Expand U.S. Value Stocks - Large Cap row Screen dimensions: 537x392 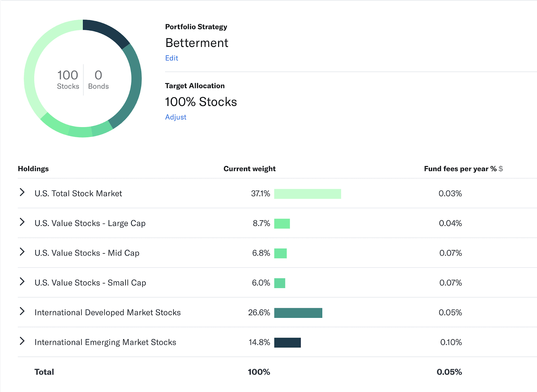22,222
